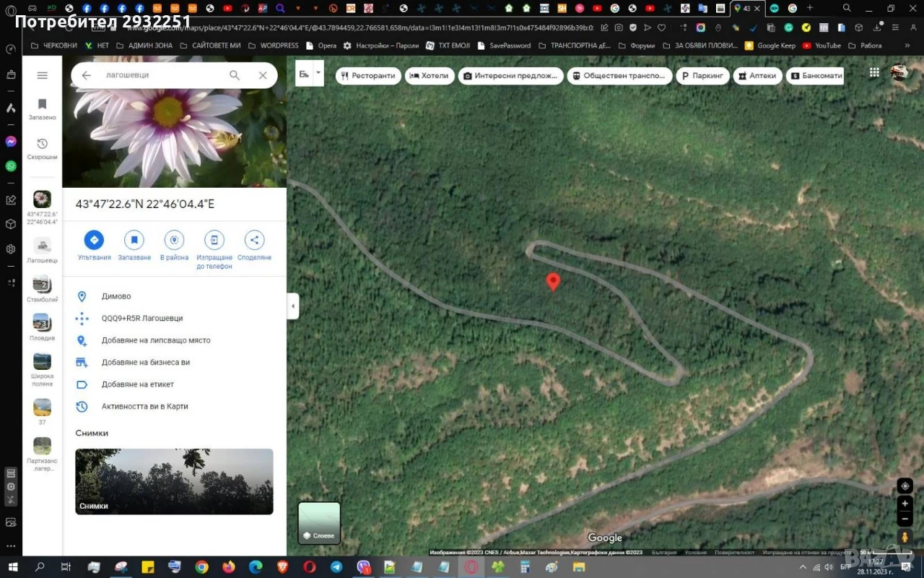Open the Recents (Скорошни) sidebar item
The image size is (924, 578).
tap(42, 149)
